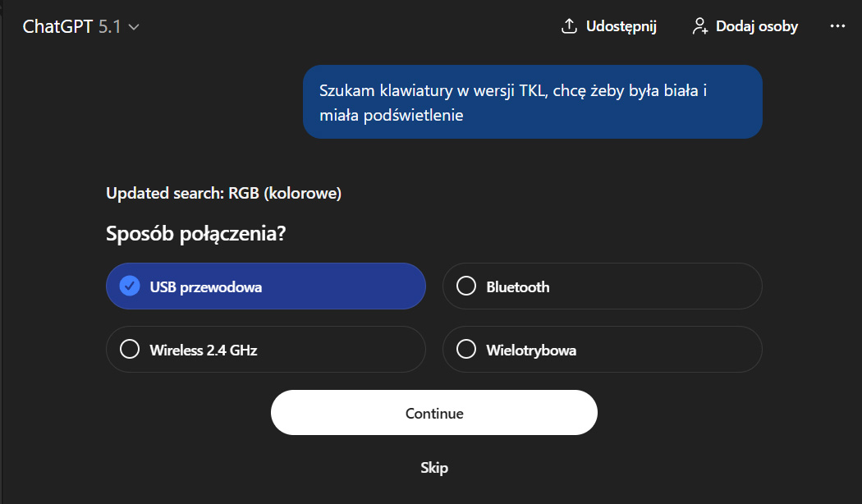Click the circle icon beside Wireless 2.4 GHz
This screenshot has height=504, width=862.
point(130,350)
